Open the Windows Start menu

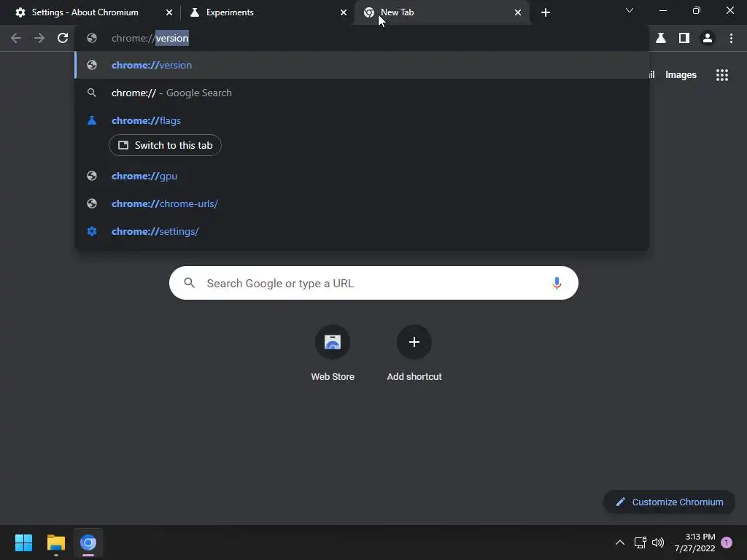23,542
